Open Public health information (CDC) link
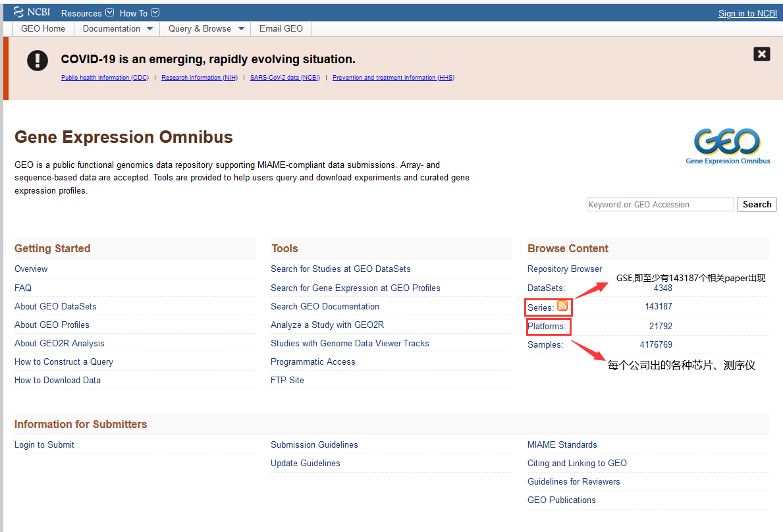This screenshot has height=532, width=783. [x=105, y=77]
